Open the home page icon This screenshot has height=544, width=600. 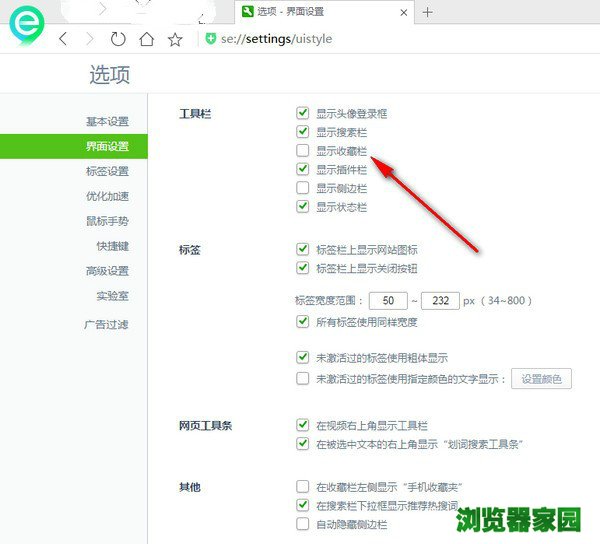tap(147, 39)
